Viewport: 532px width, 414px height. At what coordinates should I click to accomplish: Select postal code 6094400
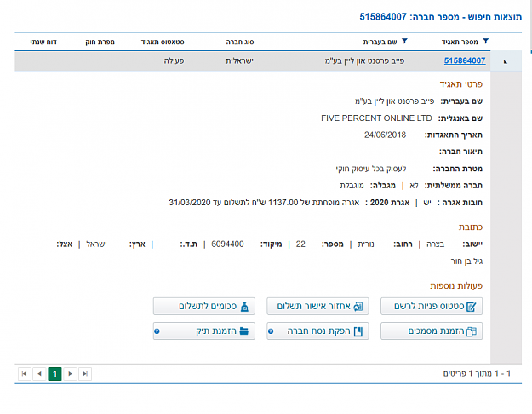tap(227, 244)
